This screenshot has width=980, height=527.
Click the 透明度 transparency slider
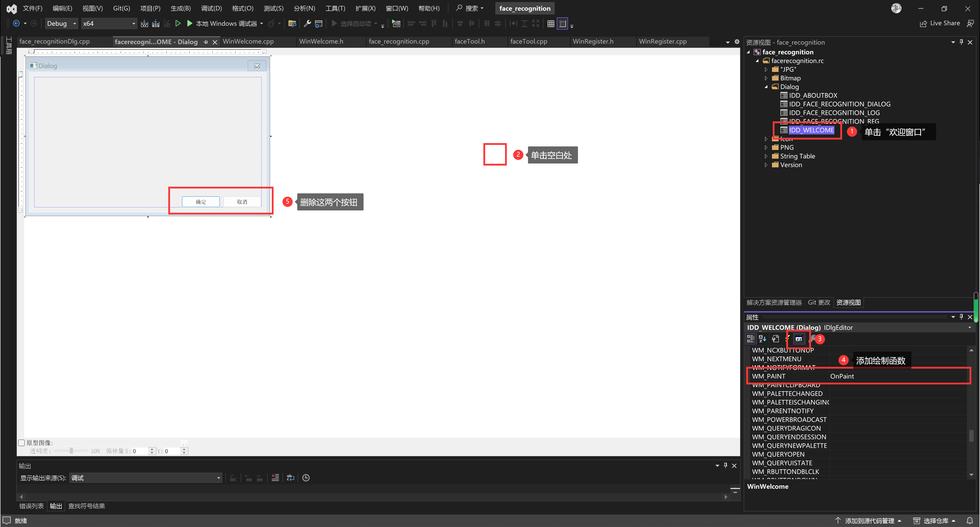71,451
